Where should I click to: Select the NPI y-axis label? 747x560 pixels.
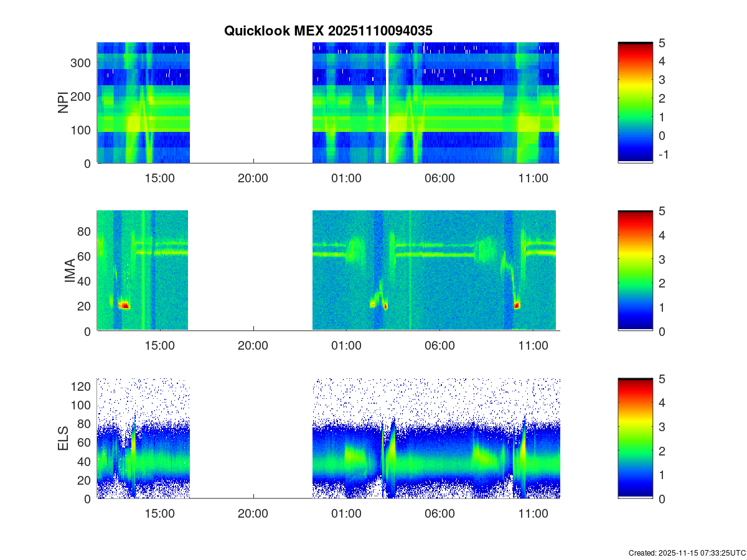click(63, 103)
